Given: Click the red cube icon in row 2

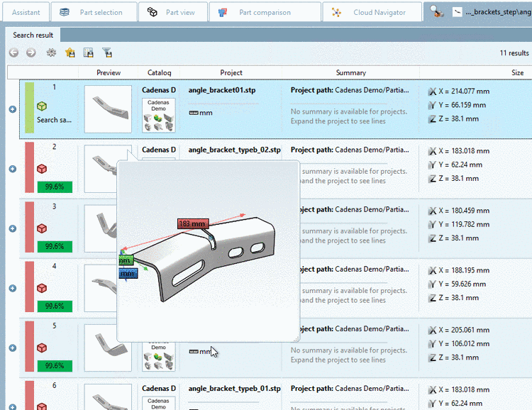Looking at the screenshot, I should (43, 168).
